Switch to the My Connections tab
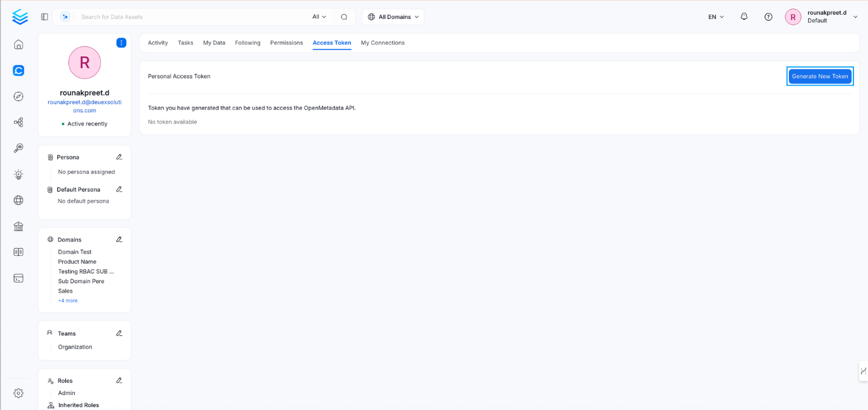 tap(383, 43)
